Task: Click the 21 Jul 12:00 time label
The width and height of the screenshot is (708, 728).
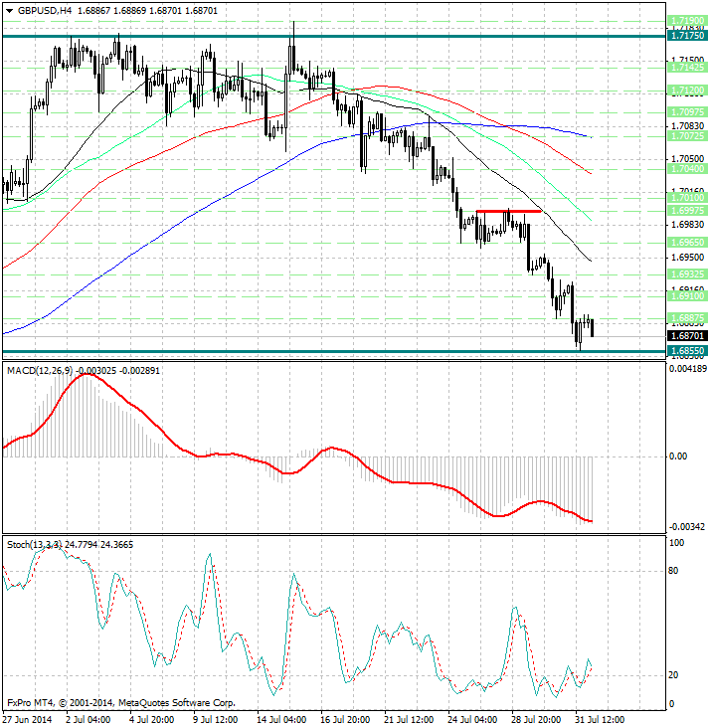Action: click(409, 720)
